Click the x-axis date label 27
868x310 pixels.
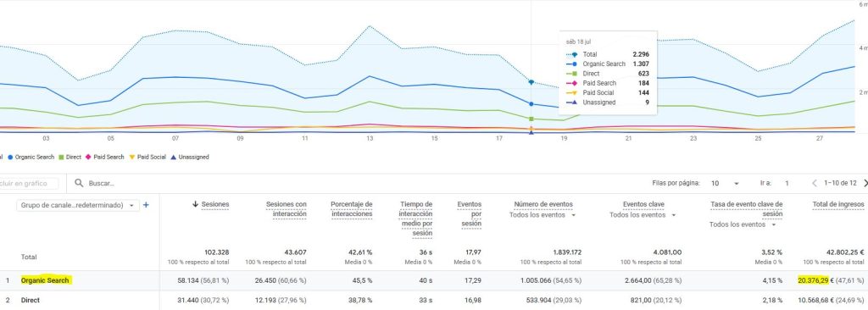click(x=820, y=138)
